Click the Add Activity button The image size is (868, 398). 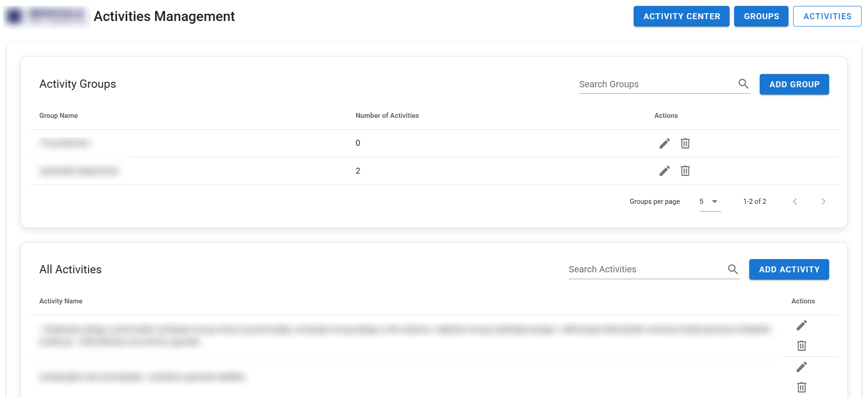point(789,269)
